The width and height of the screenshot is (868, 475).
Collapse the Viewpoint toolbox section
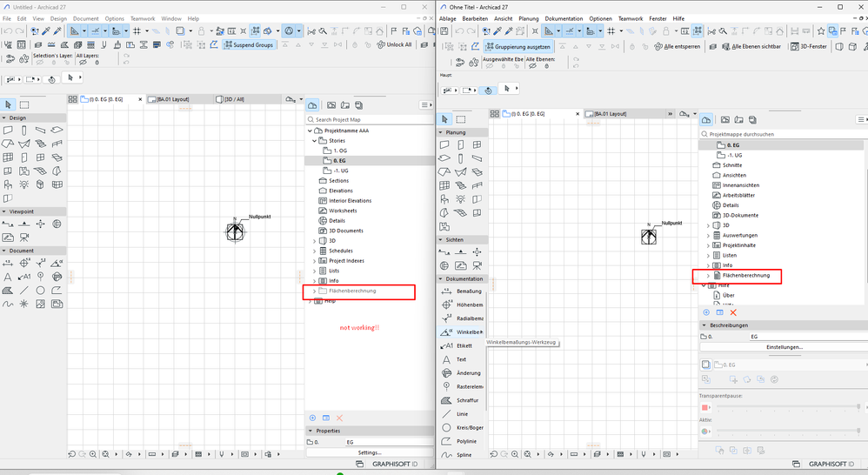[4, 211]
